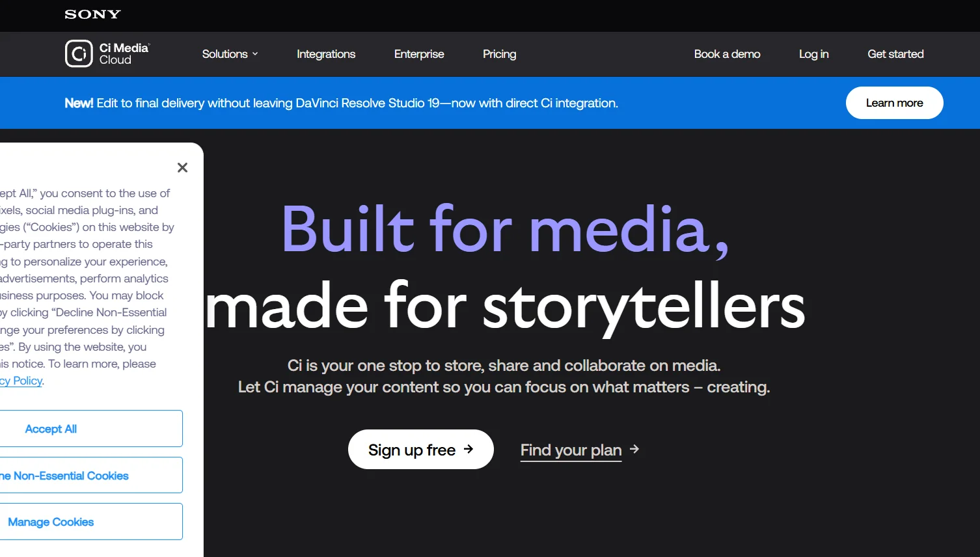980x557 pixels.
Task: Accept All cookies
Action: (51, 428)
